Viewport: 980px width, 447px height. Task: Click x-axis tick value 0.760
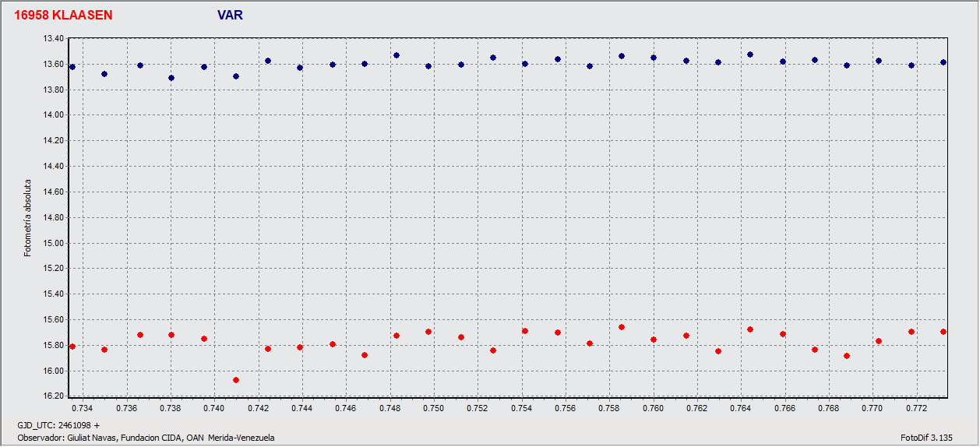[x=654, y=408]
